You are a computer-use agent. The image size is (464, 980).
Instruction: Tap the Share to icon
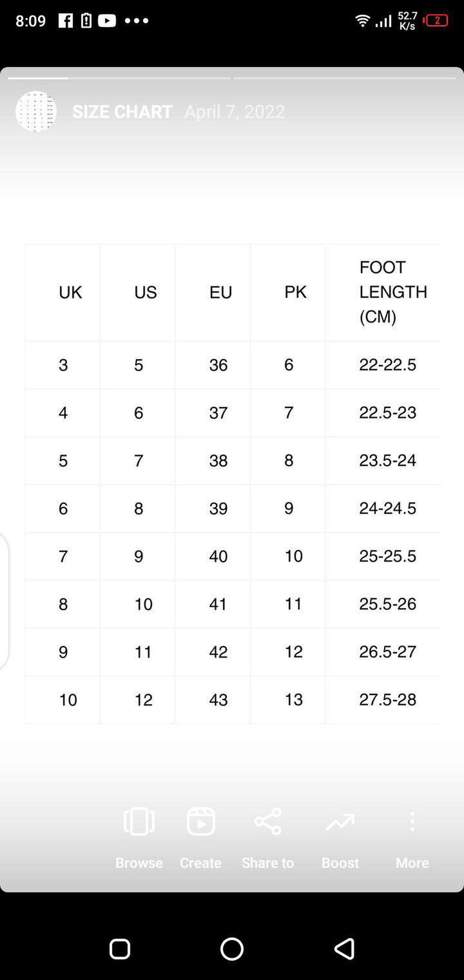[267, 822]
